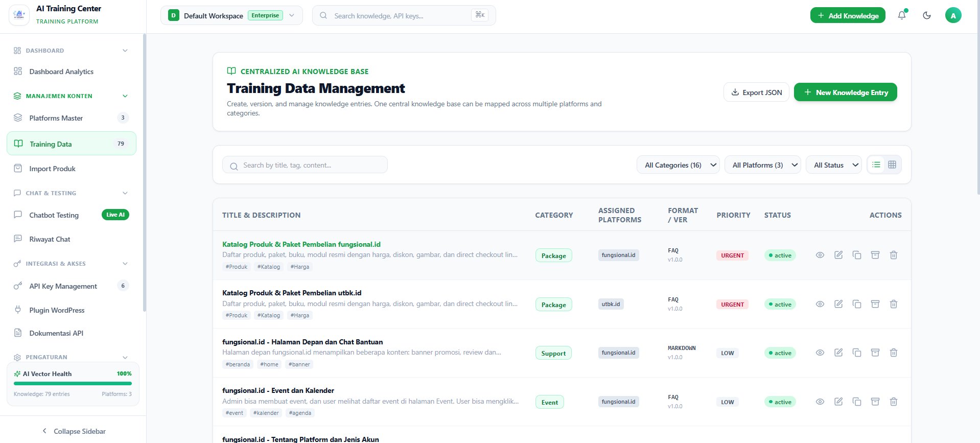Screen dimensions: 980x443
Task: Switch to grid view layout
Action: [892, 165]
